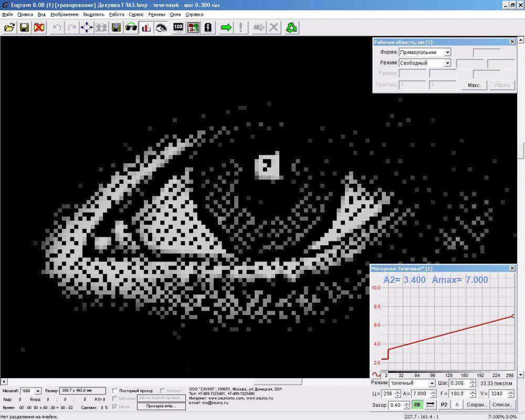The image size is (525, 420).
Task: Click the four-arrow move icon
Action: click(87, 28)
